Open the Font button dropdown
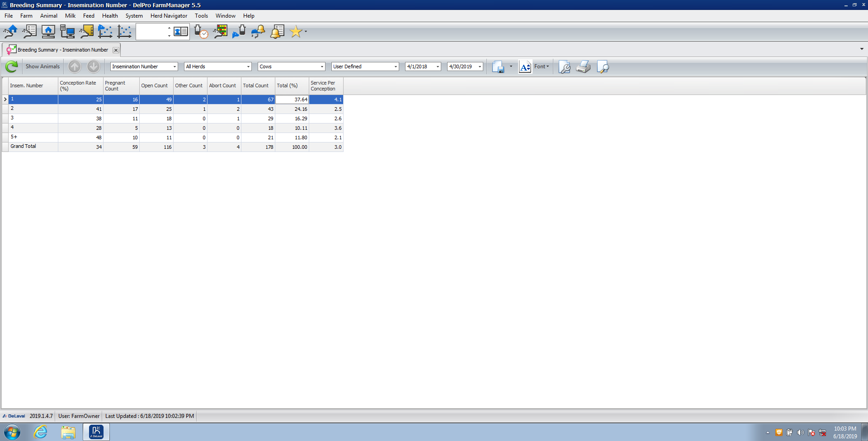Image resolution: width=868 pixels, height=441 pixels. tap(541, 66)
